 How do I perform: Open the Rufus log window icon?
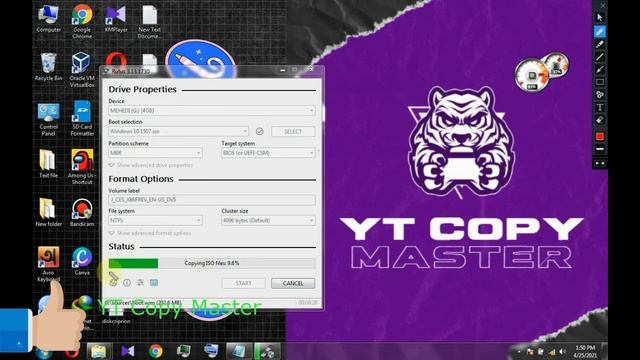pyautogui.click(x=154, y=282)
